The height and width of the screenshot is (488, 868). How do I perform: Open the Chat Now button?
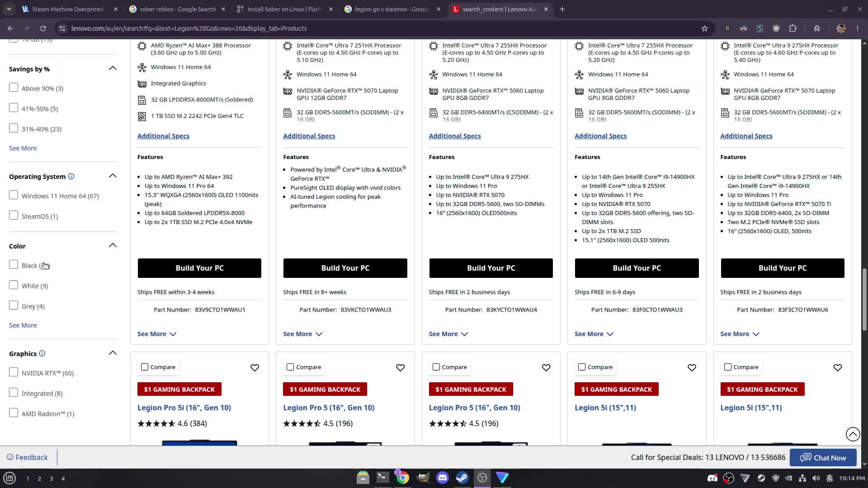pyautogui.click(x=823, y=458)
